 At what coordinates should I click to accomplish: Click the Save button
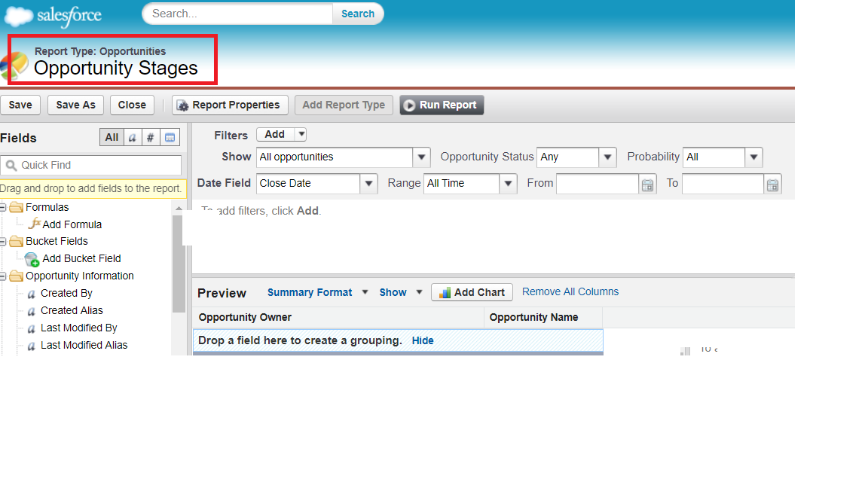[x=20, y=105]
